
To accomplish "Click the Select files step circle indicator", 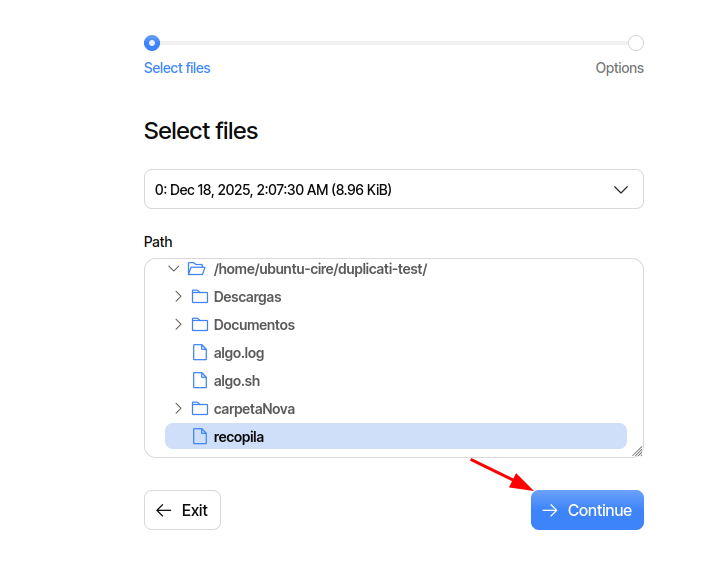I will (152, 43).
